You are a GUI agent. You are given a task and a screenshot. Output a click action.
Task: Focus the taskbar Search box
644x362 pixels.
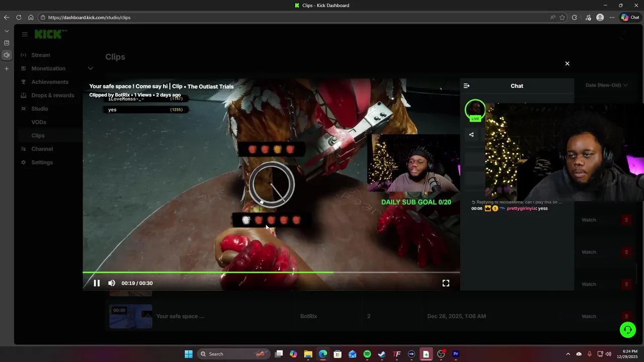coord(232,354)
